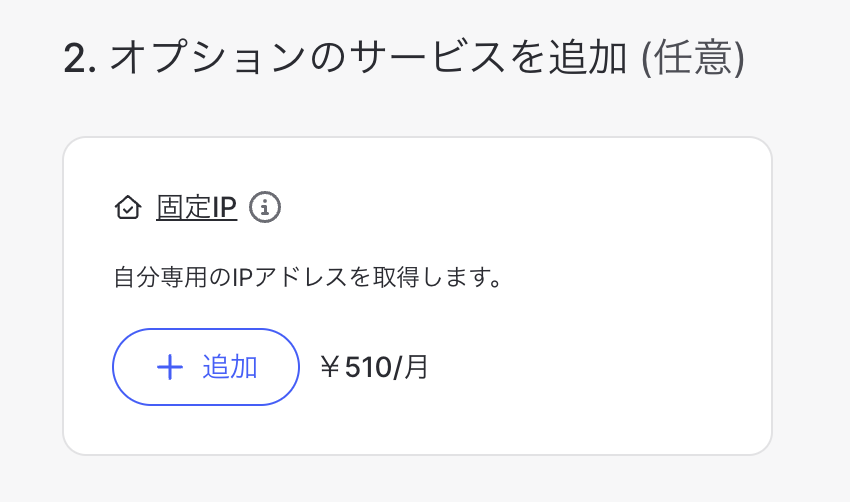Click the info icon beside 固定IP
Image resolution: width=850 pixels, height=502 pixels.
(x=265, y=208)
